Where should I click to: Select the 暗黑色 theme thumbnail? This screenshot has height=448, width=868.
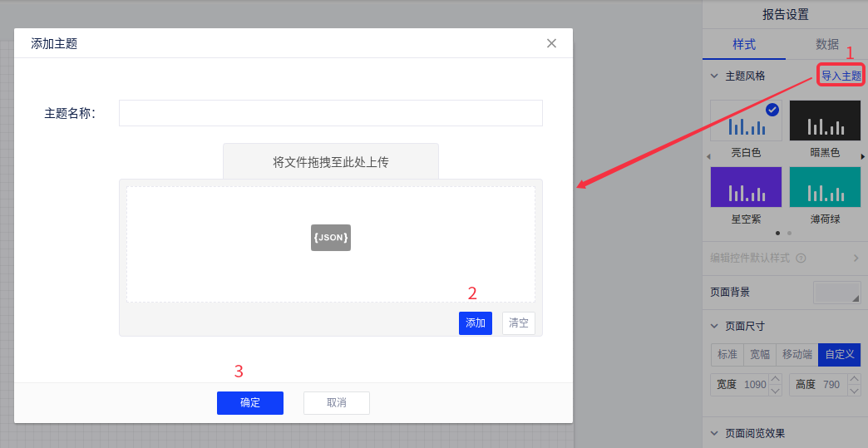coord(824,121)
